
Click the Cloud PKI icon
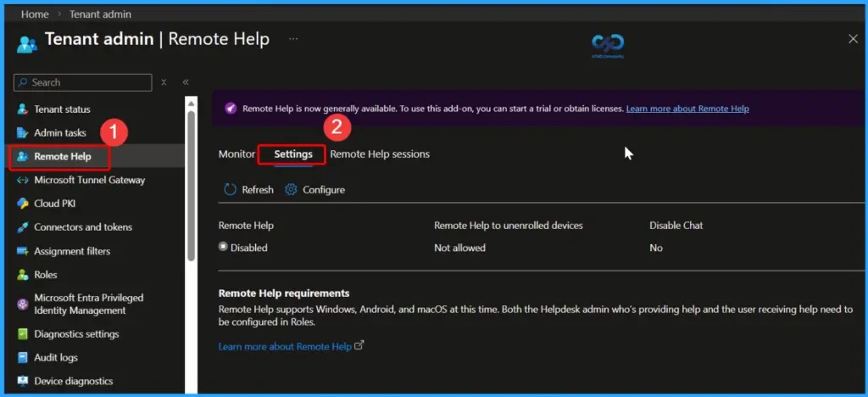pyautogui.click(x=23, y=204)
